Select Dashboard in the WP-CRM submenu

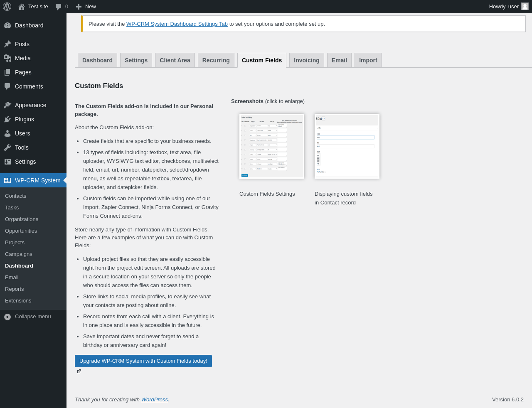point(19,266)
